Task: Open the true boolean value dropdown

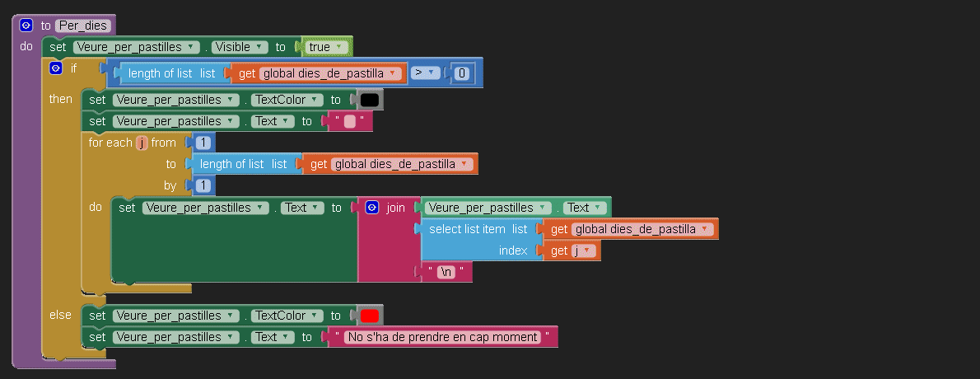Action: (325, 47)
